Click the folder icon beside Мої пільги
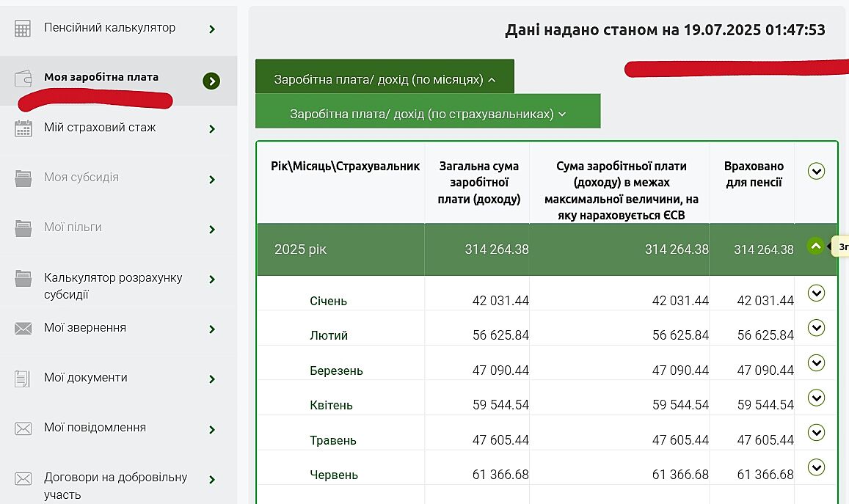Viewport: 849px width, 504px height. click(x=23, y=228)
